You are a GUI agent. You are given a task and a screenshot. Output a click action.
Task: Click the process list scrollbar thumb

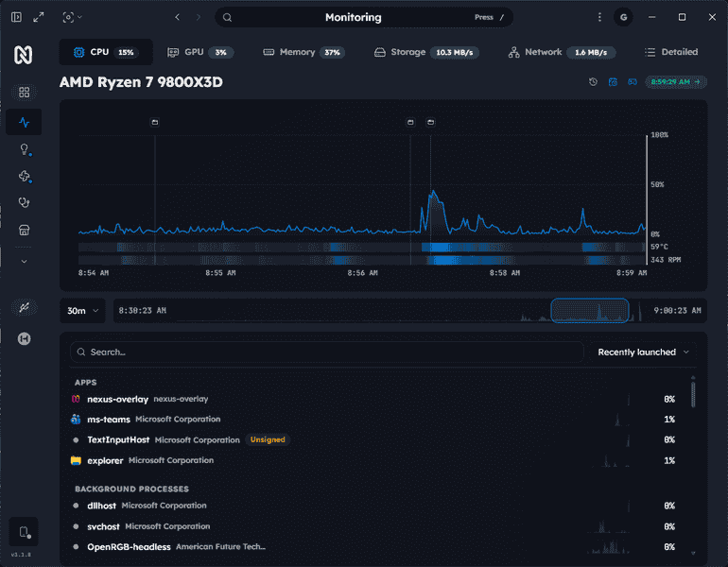pyautogui.click(x=693, y=394)
